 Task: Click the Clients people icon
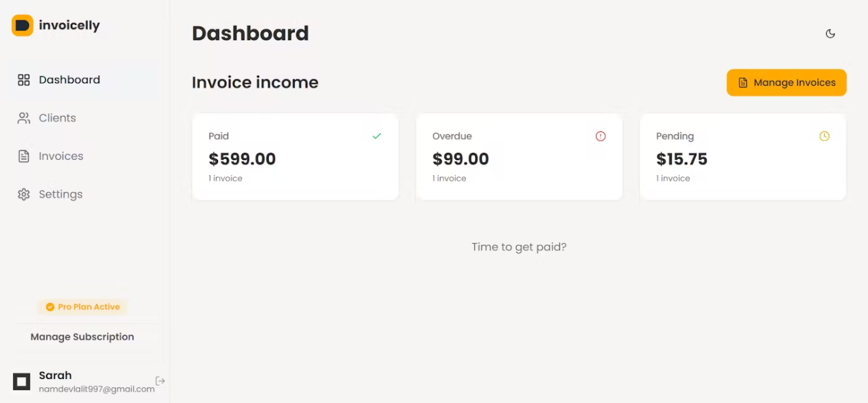[x=24, y=118]
